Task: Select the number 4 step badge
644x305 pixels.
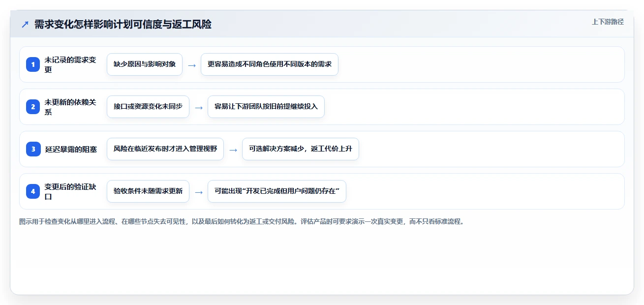Action: point(33,191)
